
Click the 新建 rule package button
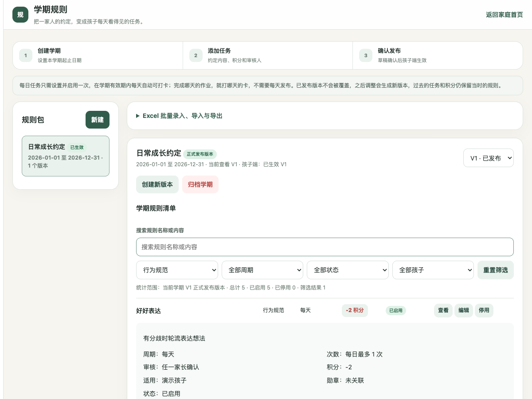click(x=98, y=120)
